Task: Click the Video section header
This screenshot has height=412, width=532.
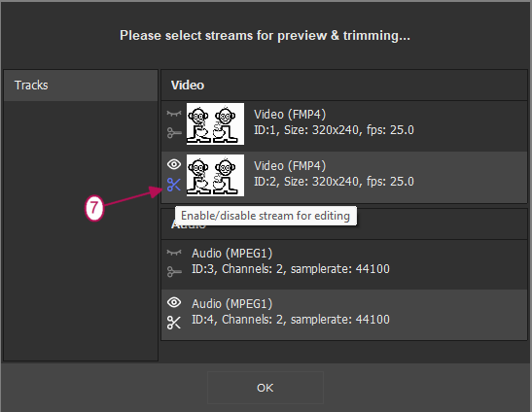Action: (x=344, y=86)
